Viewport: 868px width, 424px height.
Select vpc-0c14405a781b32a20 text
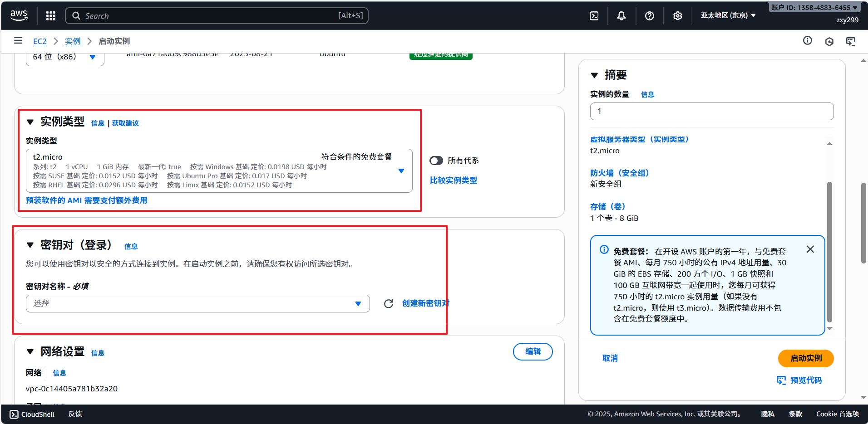click(72, 389)
